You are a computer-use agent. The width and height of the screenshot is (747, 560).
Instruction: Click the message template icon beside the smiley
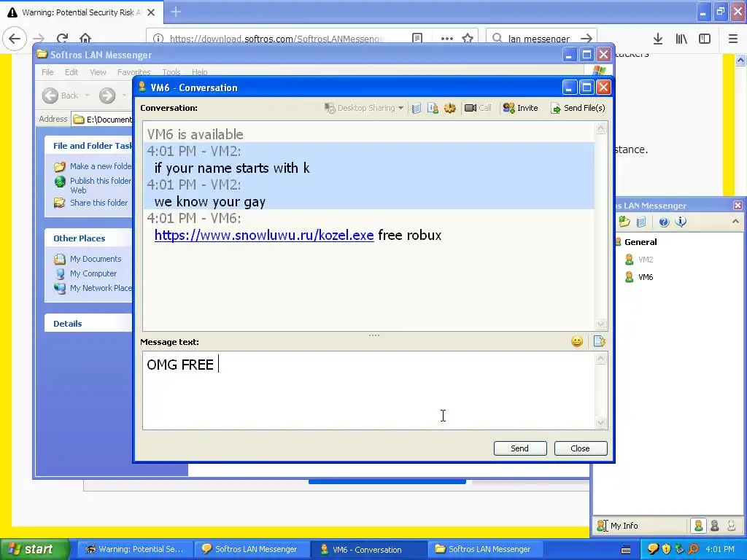click(600, 341)
